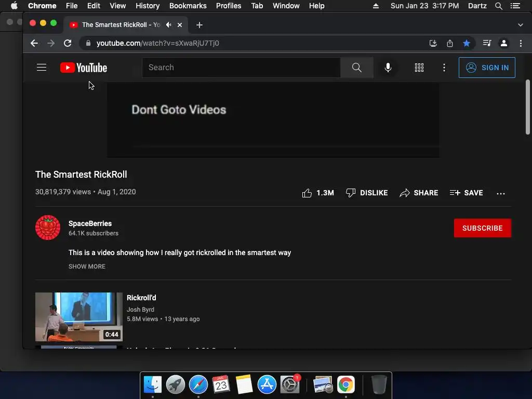Open the Window menu
Screen dimensions: 532x399
pos(286,6)
